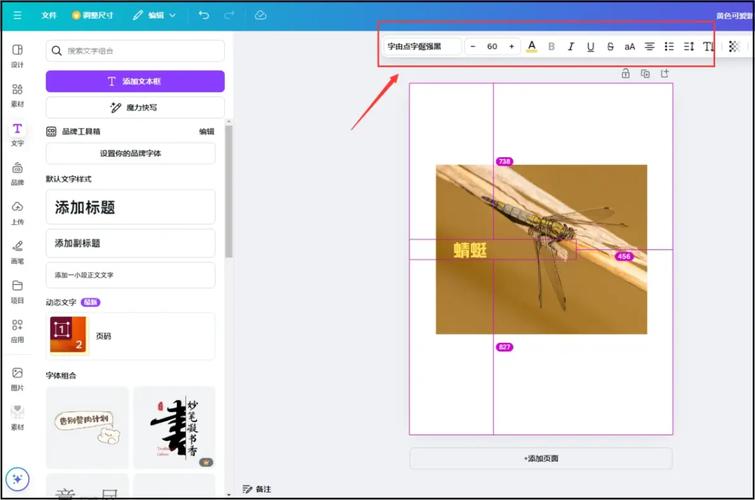
Task: Expand the 编辑 mode dropdown
Action: point(154,15)
